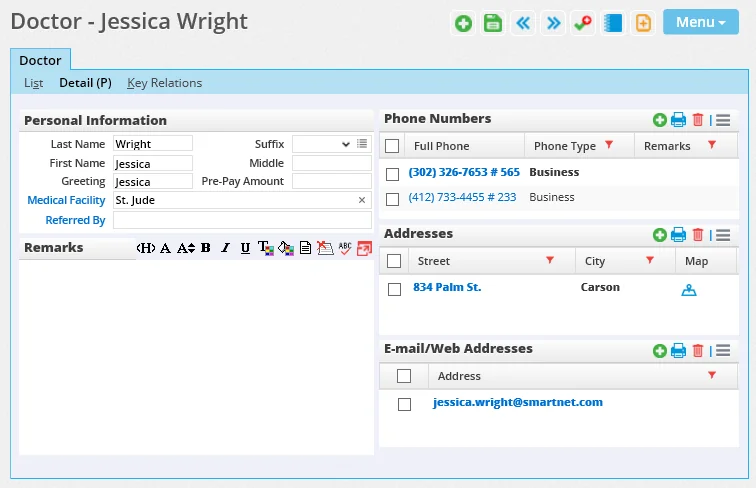Screen dimensions: 756x488
Task: Open the City column filter
Action: tap(650, 260)
